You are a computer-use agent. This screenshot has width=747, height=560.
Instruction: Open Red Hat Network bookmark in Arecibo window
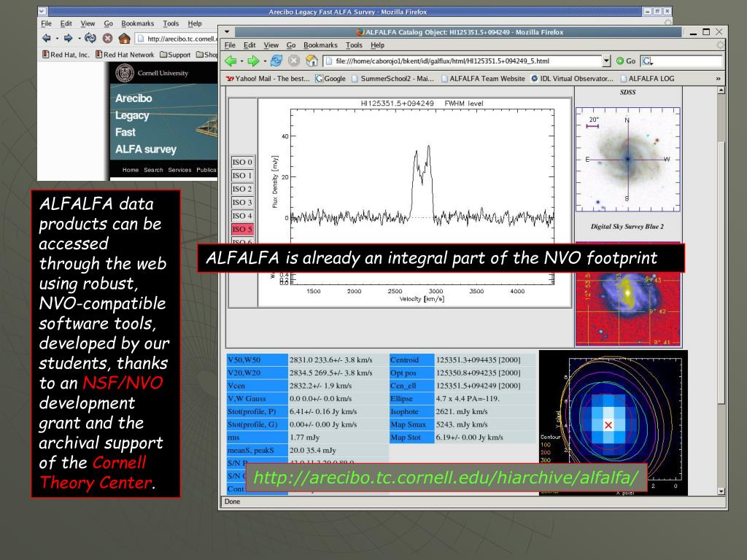pos(125,55)
